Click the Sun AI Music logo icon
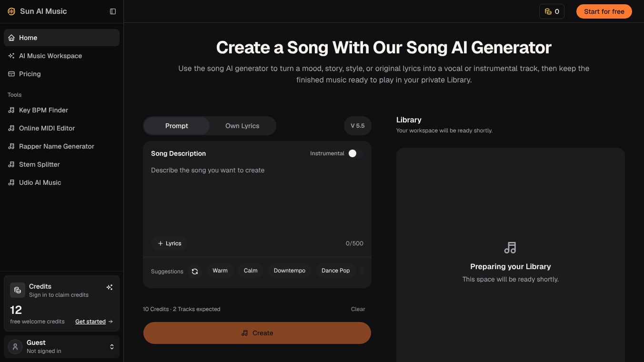The width and height of the screenshot is (644, 362). point(11,11)
